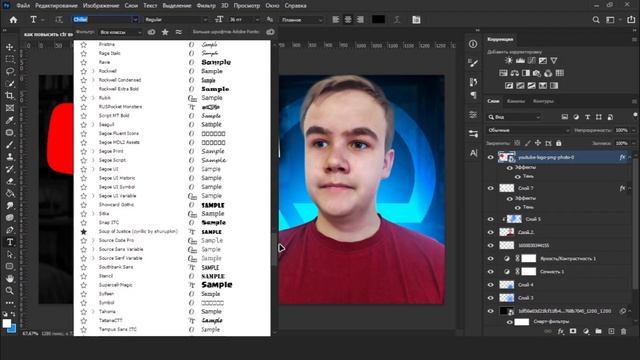The image size is (640, 360).
Task: Add Brightness/Contrast adjustment (sun icon)
Action: point(508,60)
